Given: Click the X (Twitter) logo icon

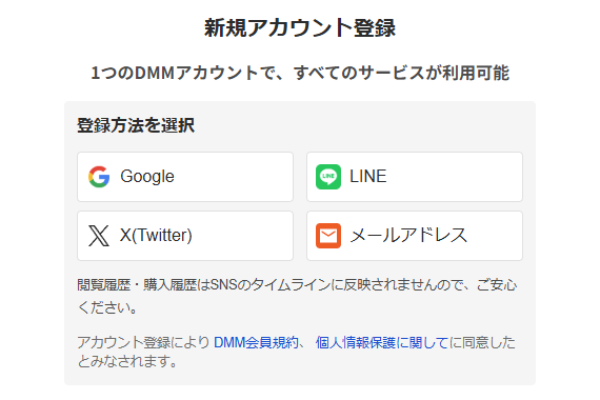Looking at the screenshot, I should [x=98, y=236].
